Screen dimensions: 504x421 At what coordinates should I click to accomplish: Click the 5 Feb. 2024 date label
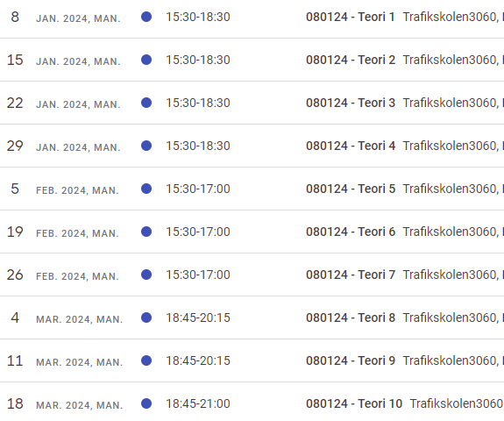[x=65, y=189]
